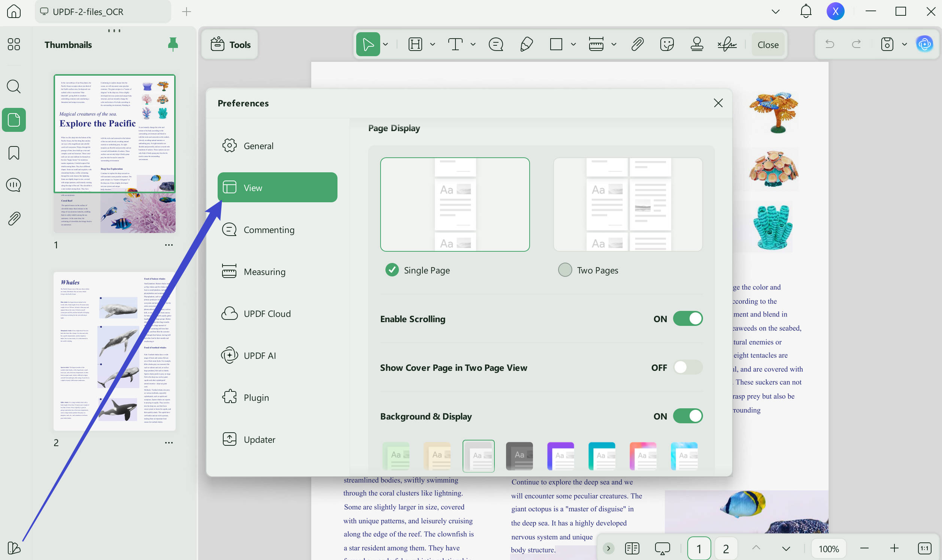
Task: Open Commenting preferences
Action: [277, 230]
